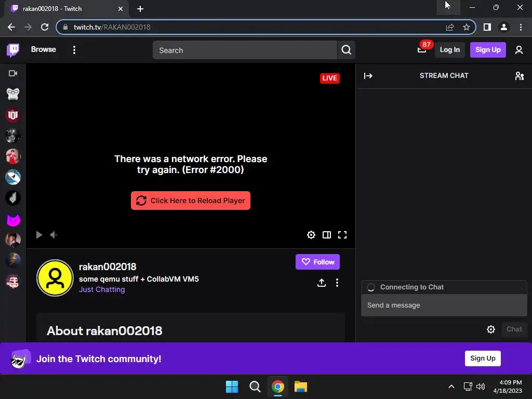
Task: Click the Log In button
Action: click(449, 49)
